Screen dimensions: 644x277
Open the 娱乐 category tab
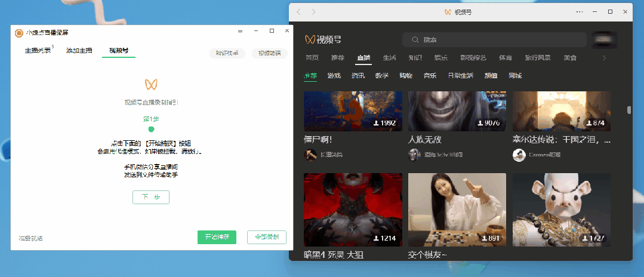tap(440, 58)
